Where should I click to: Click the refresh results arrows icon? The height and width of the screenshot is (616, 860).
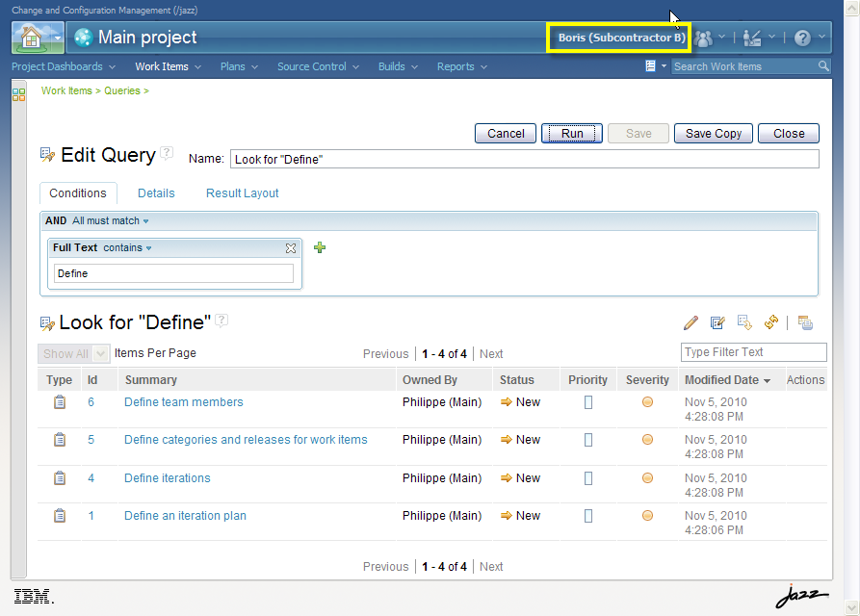click(x=770, y=322)
